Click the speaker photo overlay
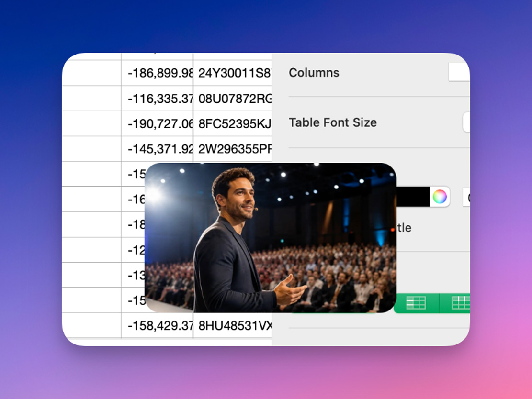Image resolution: width=532 pixels, height=399 pixels. (271, 238)
